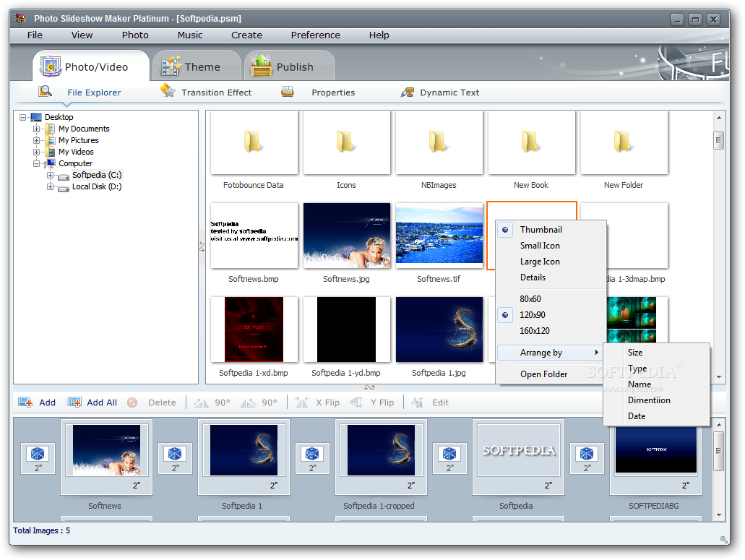Open the New Folder folder icon
The width and height of the screenshot is (745, 560).
pos(624,142)
